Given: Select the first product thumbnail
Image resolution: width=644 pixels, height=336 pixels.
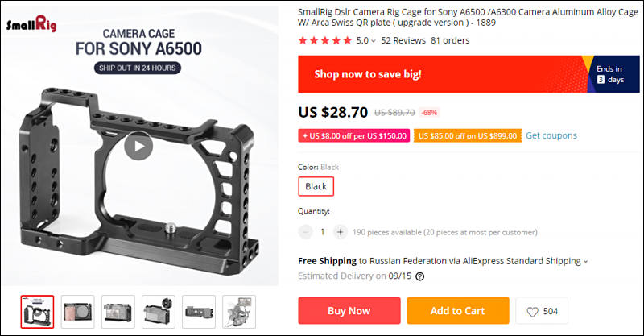Looking at the screenshot, I should (x=37, y=312).
